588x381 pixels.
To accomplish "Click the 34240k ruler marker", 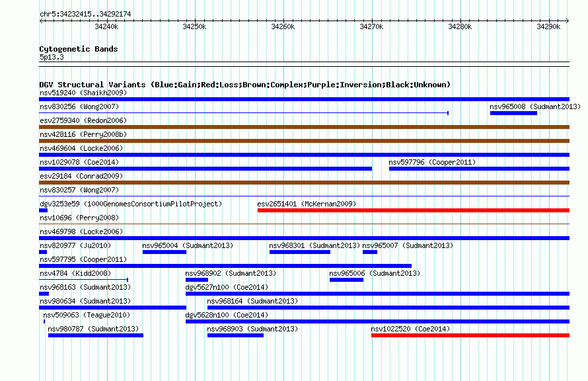I will click(106, 26).
